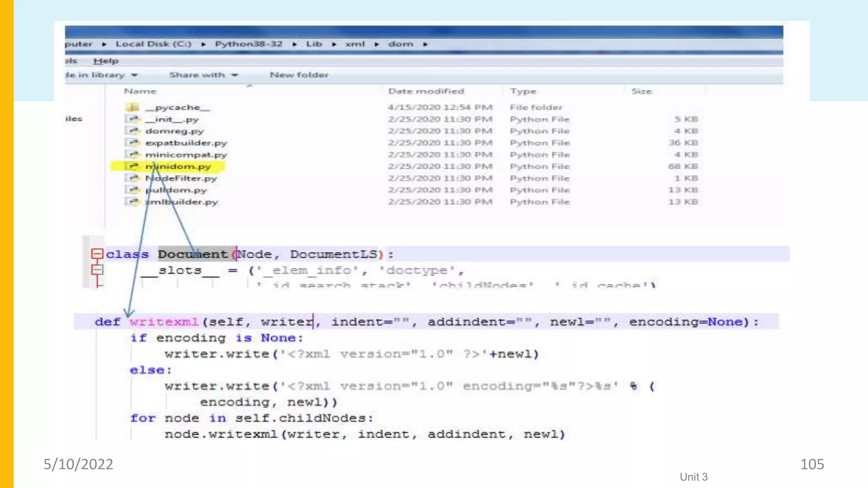Select the minidom.py file name
The image size is (868, 488).
point(178,166)
